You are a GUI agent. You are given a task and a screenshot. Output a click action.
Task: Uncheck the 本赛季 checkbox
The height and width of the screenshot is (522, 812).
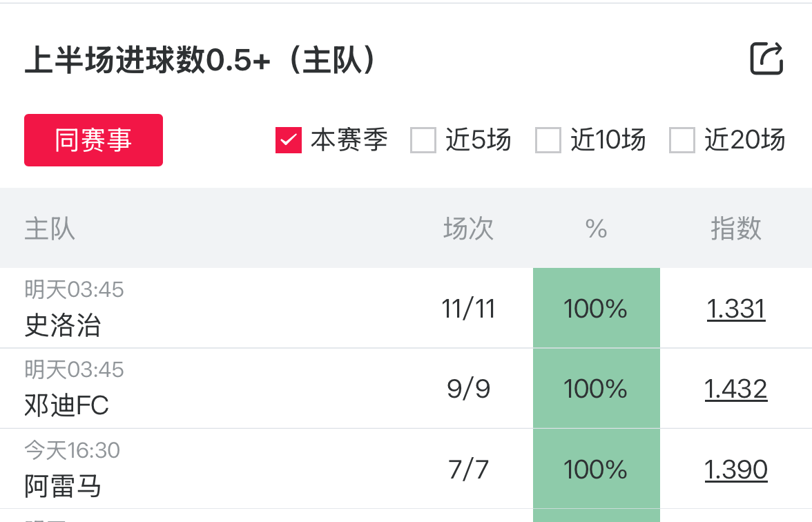[x=288, y=140]
